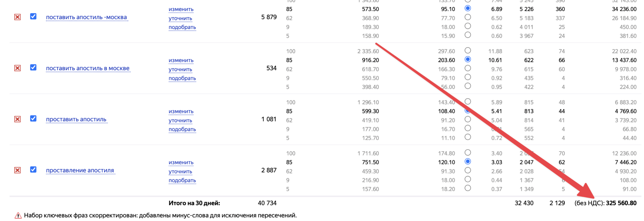Click 'подобрать' for 'проставление апостиля'
This screenshot has width=644, height=221.
[x=182, y=180]
